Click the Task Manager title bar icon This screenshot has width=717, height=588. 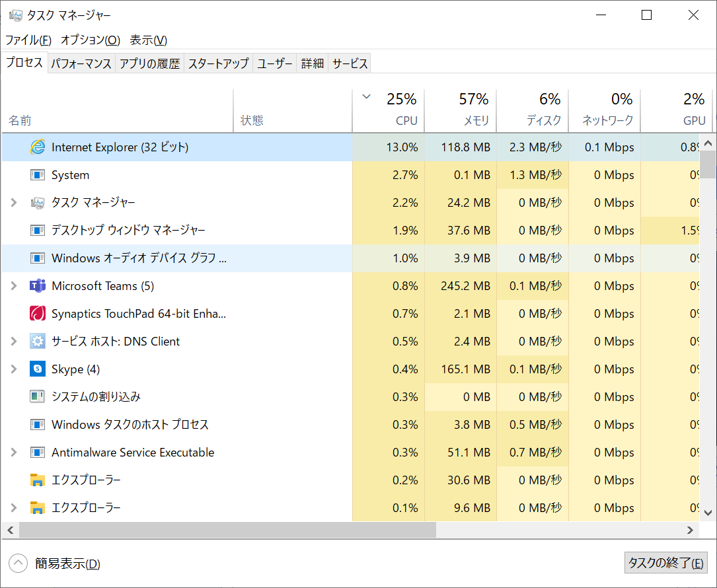16,16
